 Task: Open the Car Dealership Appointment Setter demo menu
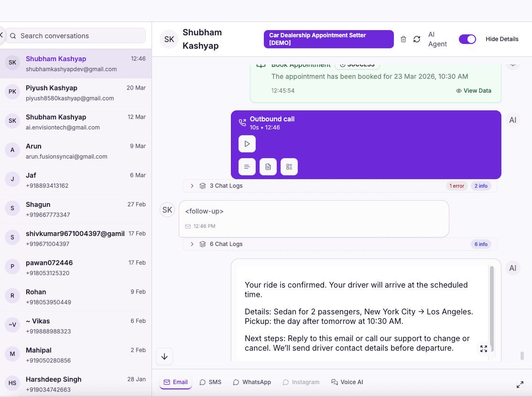(328, 39)
